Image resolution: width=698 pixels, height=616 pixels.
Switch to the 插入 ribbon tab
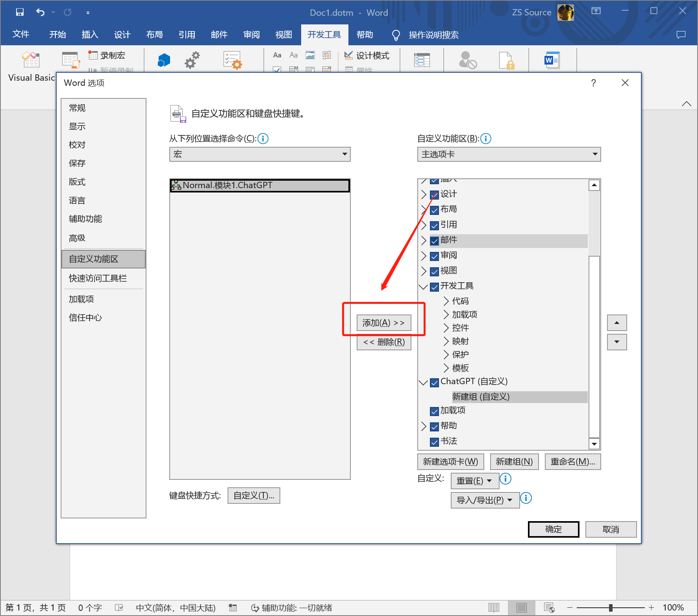(x=89, y=35)
